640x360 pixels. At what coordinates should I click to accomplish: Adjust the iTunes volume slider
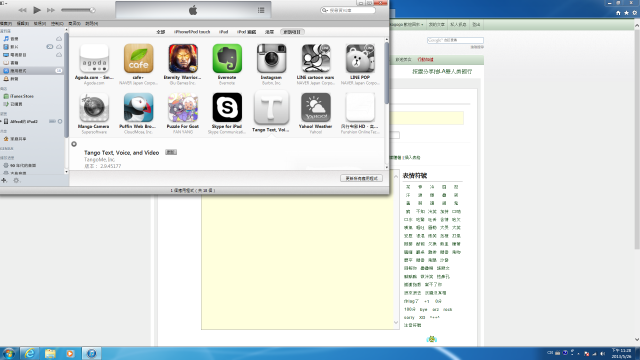[x=78, y=10]
